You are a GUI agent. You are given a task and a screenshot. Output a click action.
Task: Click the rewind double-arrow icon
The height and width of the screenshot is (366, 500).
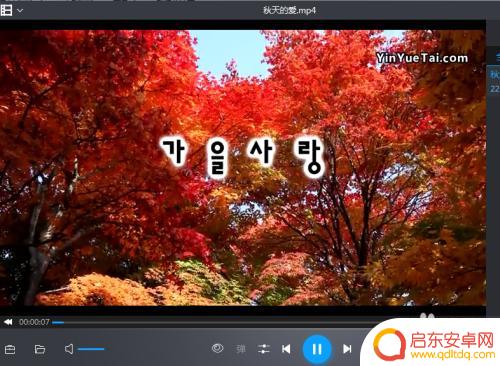pos(8,322)
